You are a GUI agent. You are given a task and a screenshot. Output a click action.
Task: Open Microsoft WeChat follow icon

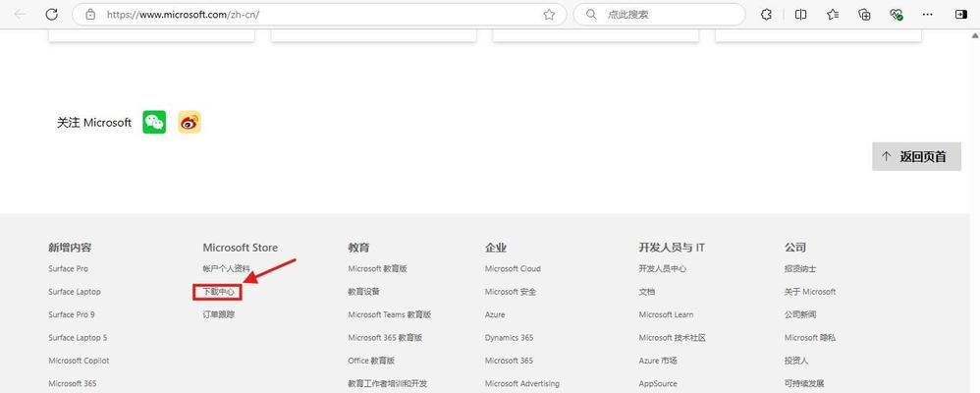point(154,122)
